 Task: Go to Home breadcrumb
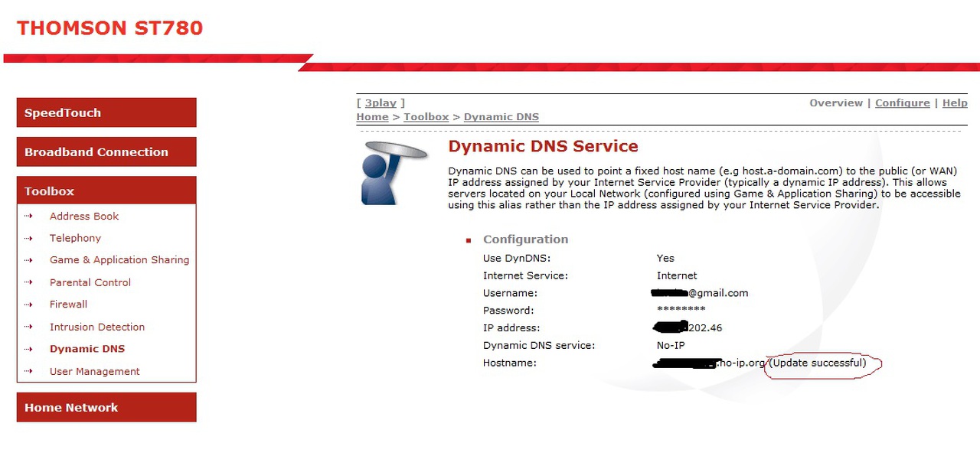coord(372,117)
